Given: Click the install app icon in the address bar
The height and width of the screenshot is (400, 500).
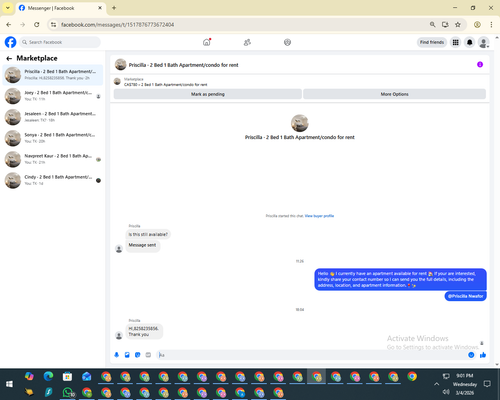Looking at the screenshot, I should (445, 25).
